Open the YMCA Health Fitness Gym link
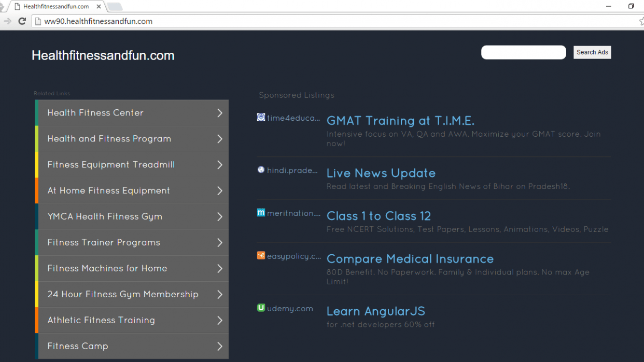The height and width of the screenshot is (362, 644). [x=105, y=216]
